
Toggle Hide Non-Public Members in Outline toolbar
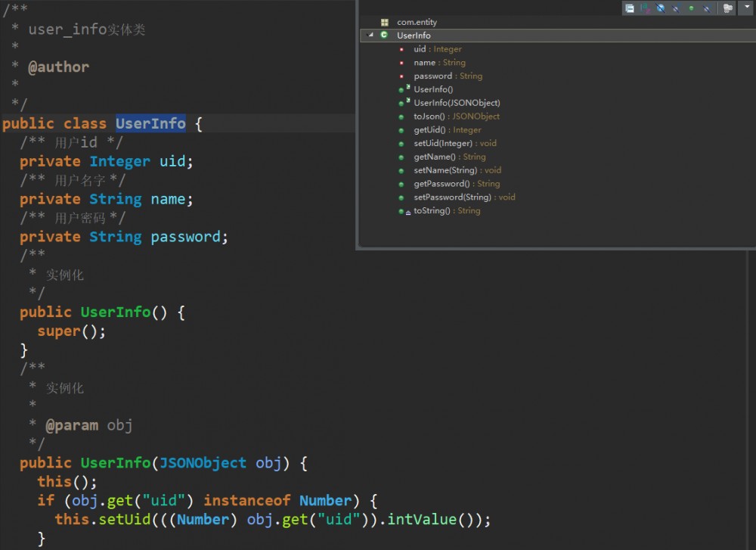(691, 7)
